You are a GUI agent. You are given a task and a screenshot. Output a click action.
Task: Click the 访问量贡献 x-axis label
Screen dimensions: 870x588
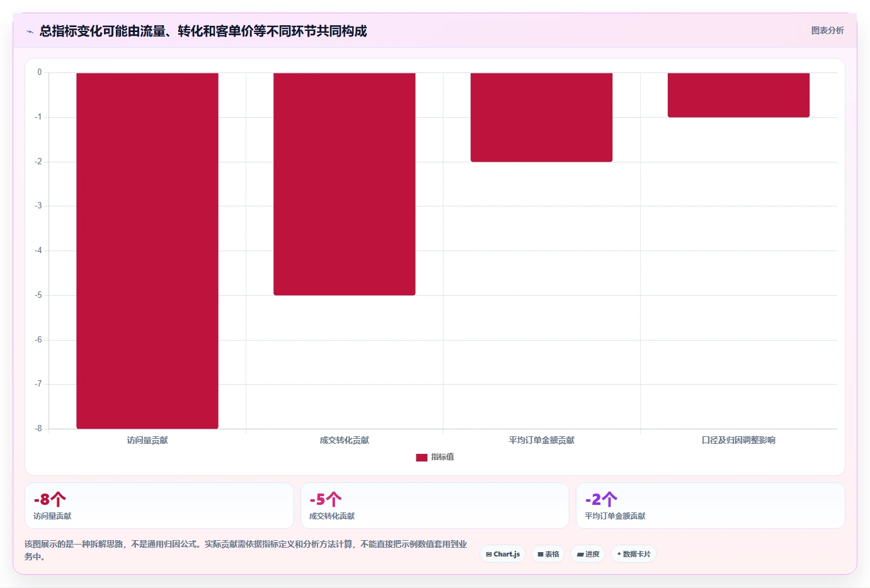pos(147,440)
